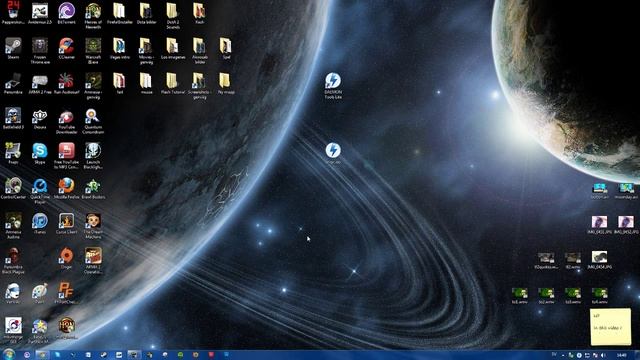
Task: Open the ARMA 2 Free shortcut
Action: (40, 84)
